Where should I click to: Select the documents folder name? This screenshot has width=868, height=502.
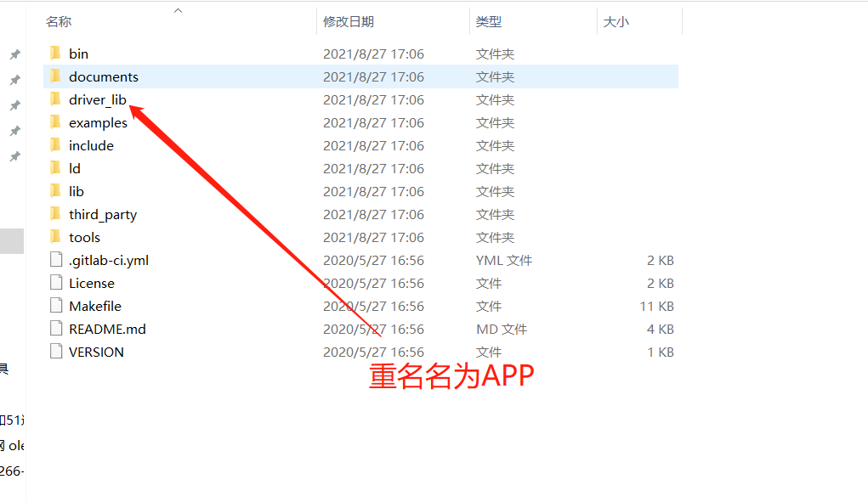point(104,76)
